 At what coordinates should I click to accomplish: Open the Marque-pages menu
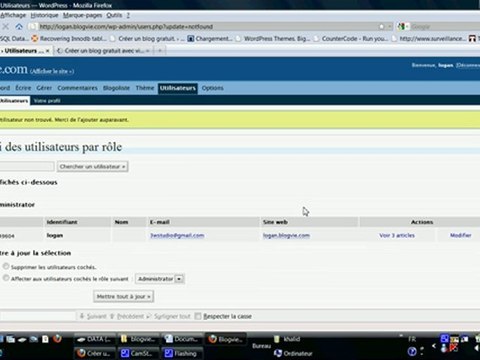tap(82, 15)
